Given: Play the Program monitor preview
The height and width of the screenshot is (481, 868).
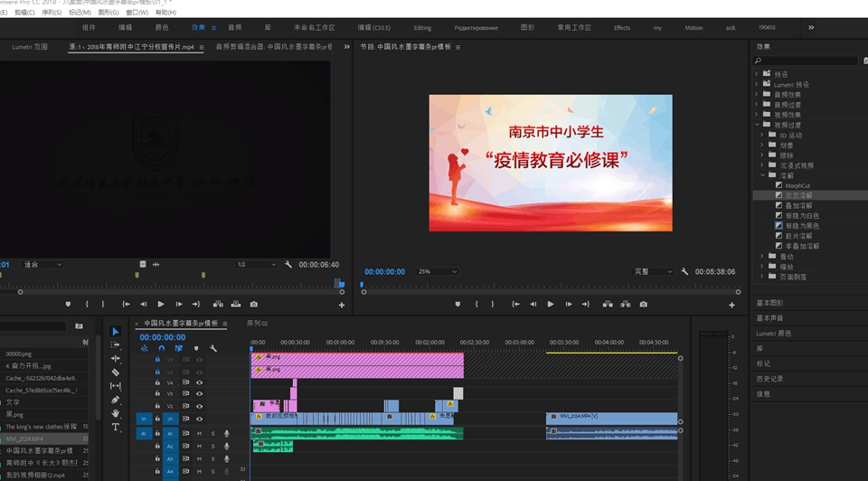Looking at the screenshot, I should [551, 305].
